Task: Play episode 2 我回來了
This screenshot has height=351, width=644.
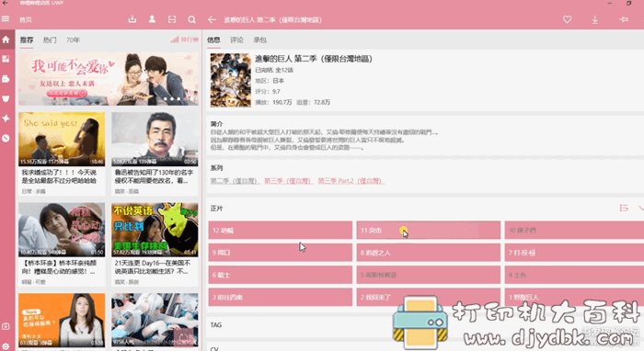Action: tap(429, 297)
